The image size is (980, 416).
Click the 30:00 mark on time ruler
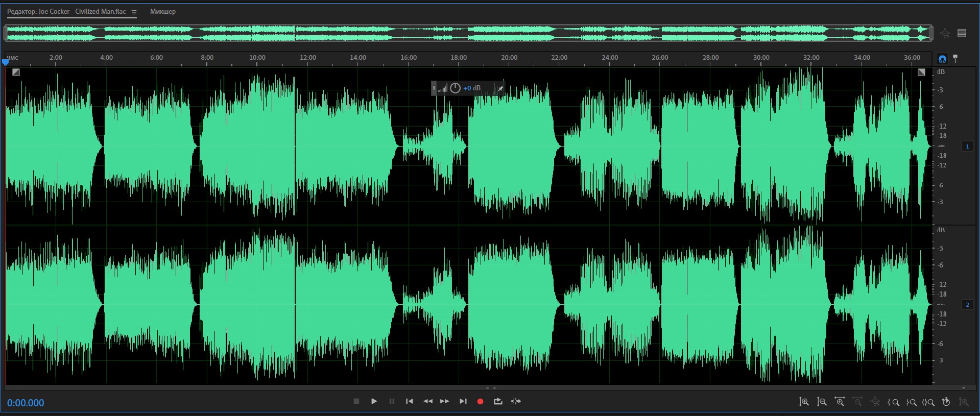click(761, 58)
